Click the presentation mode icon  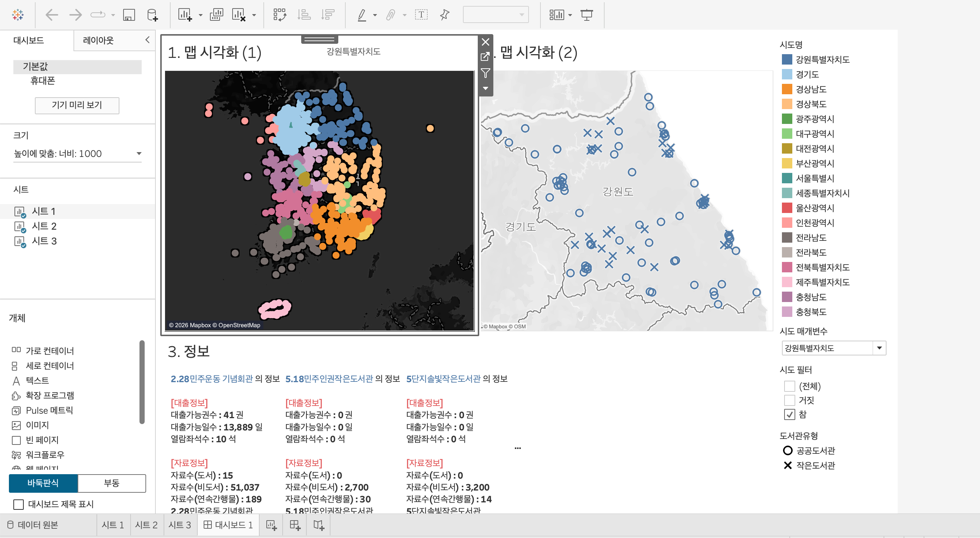click(586, 15)
